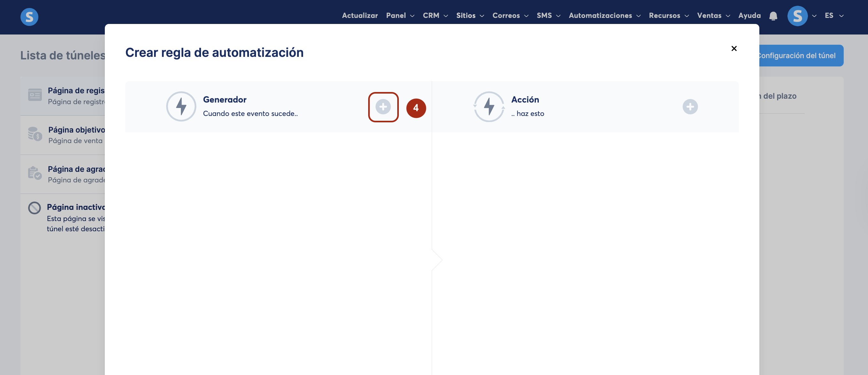868x375 pixels.
Task: Click the Generador add trigger plus icon
Action: 383,107
